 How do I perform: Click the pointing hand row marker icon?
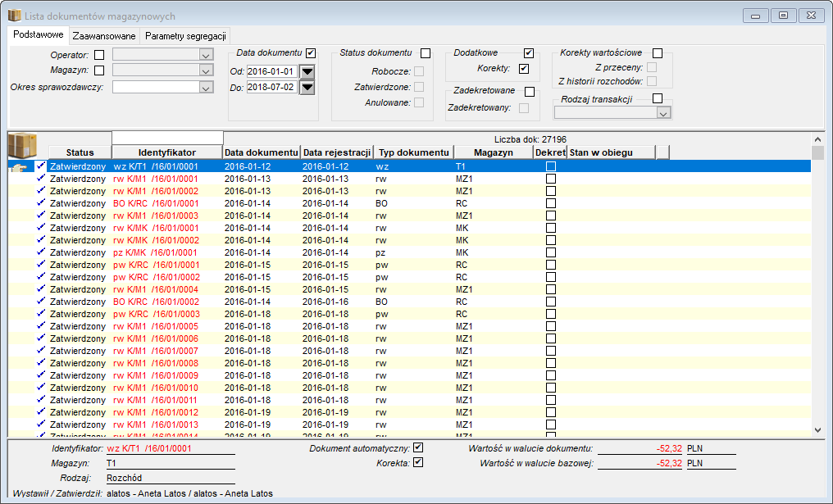[x=20, y=167]
